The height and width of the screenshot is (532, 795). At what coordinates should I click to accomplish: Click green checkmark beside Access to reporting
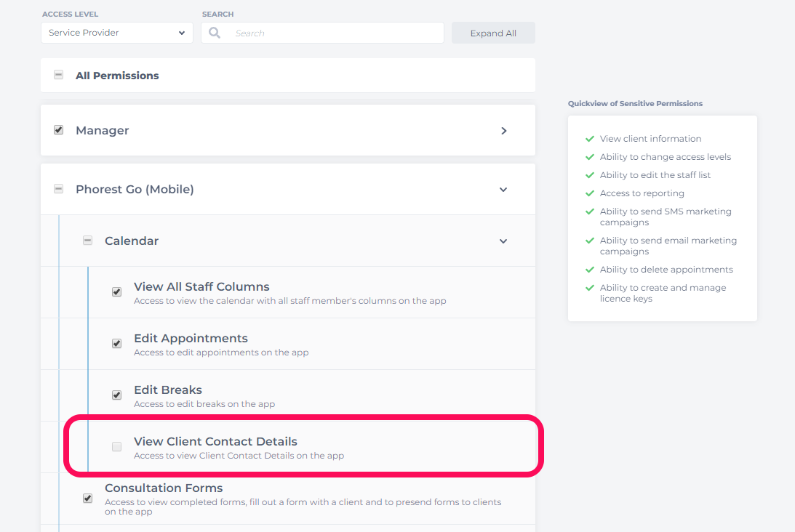[x=590, y=193]
